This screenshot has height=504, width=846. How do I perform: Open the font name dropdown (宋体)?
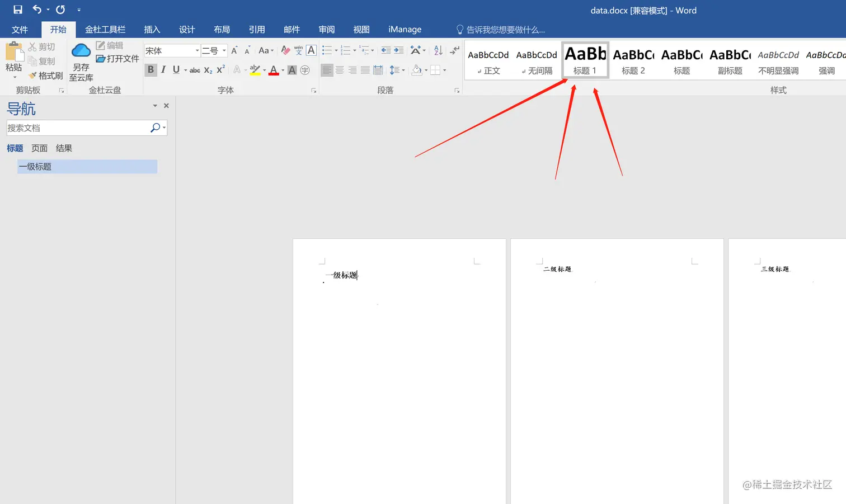197,51
